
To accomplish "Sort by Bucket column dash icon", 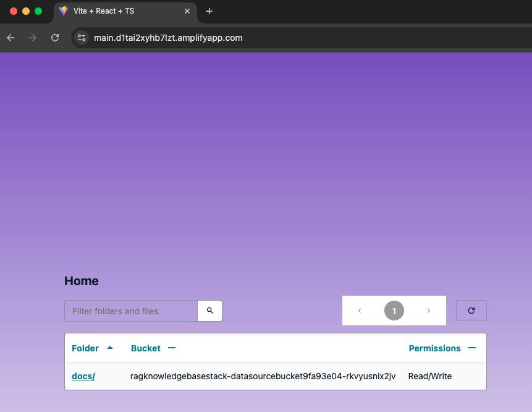I will point(172,348).
